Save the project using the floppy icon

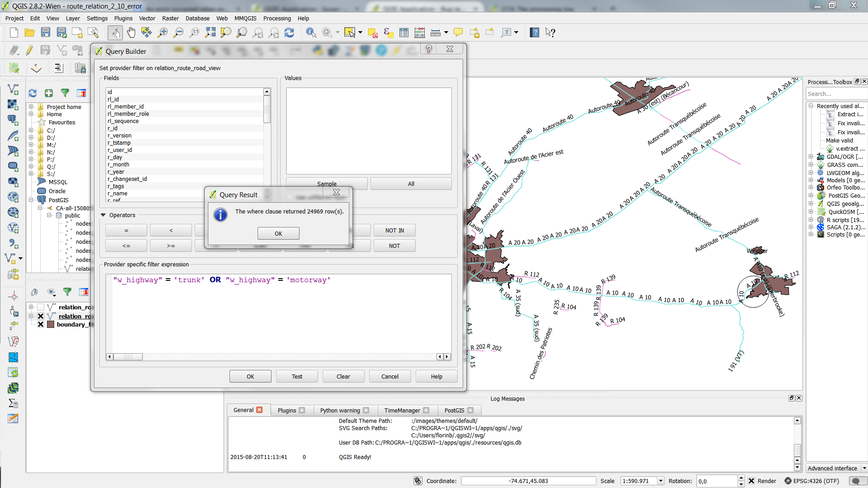point(46,33)
